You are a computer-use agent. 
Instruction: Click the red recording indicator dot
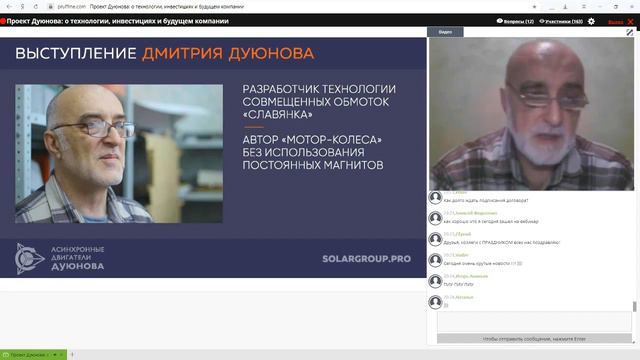point(3,21)
